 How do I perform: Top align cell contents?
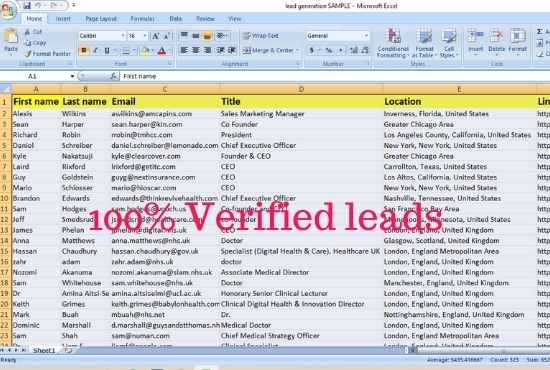point(184,35)
